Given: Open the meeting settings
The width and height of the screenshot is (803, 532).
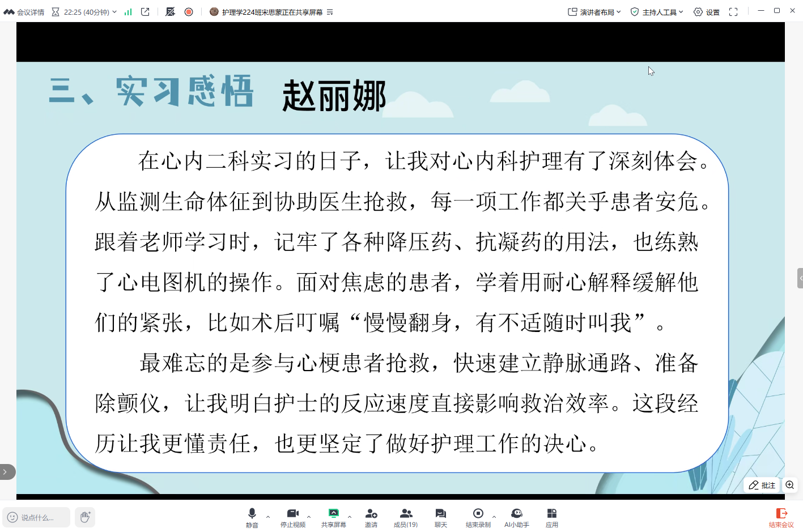Looking at the screenshot, I should tap(707, 12).
